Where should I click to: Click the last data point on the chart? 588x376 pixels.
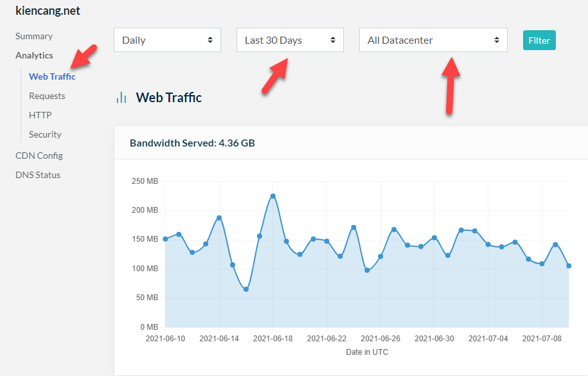pos(569,265)
